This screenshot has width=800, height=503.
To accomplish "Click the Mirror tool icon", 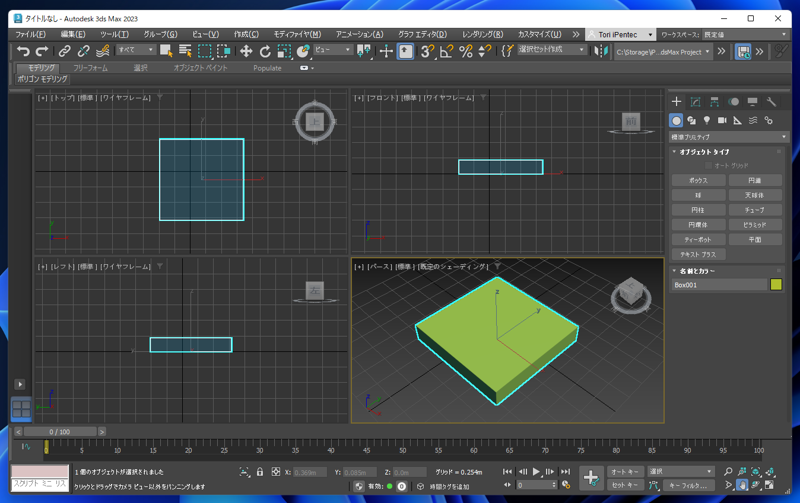I will pyautogui.click(x=602, y=51).
